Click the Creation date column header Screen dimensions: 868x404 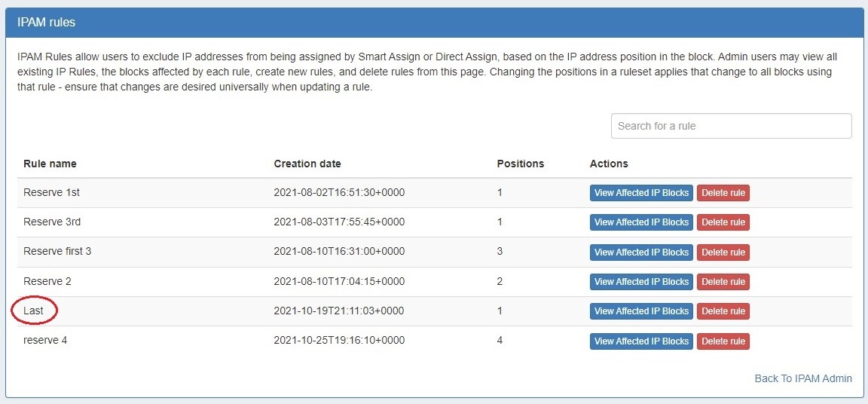(307, 164)
